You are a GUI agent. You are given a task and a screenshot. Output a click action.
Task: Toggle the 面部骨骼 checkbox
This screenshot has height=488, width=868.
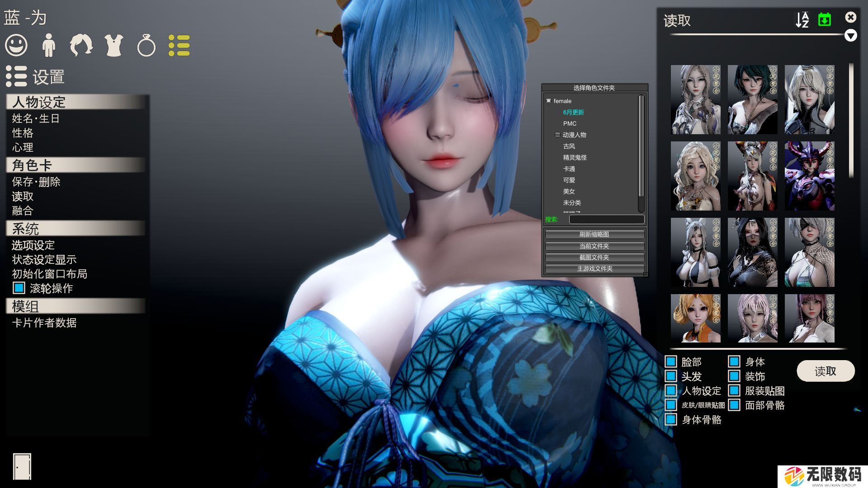pyautogui.click(x=734, y=405)
